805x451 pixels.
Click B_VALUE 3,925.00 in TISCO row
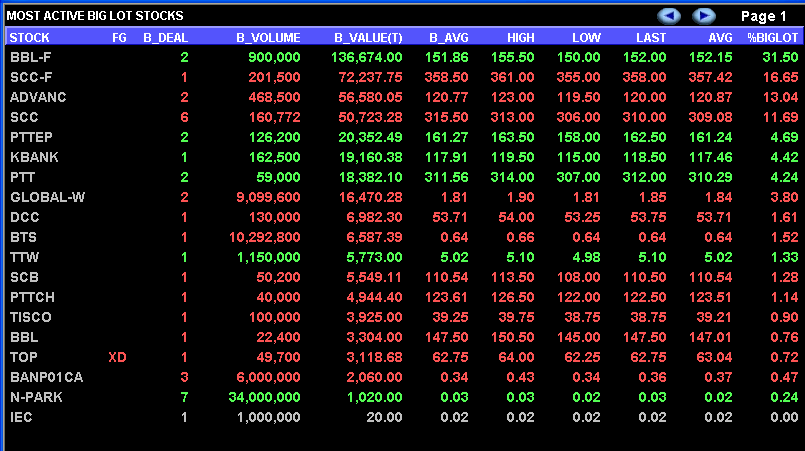[x=374, y=317]
